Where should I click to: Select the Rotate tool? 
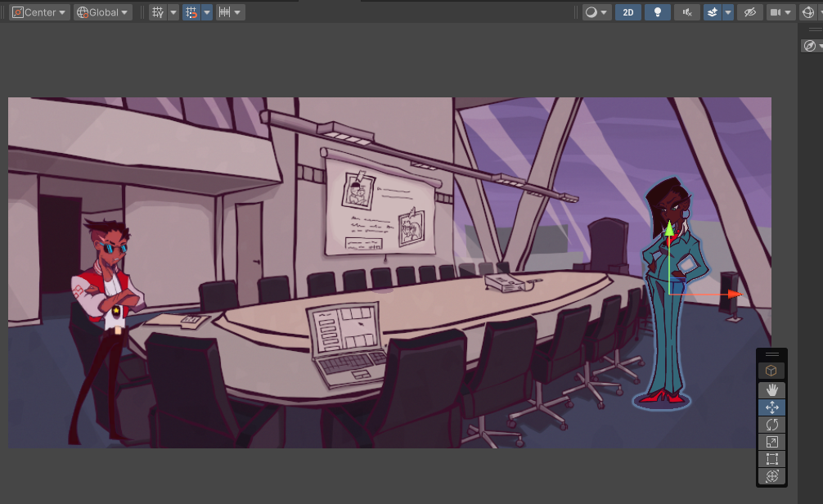(771, 425)
